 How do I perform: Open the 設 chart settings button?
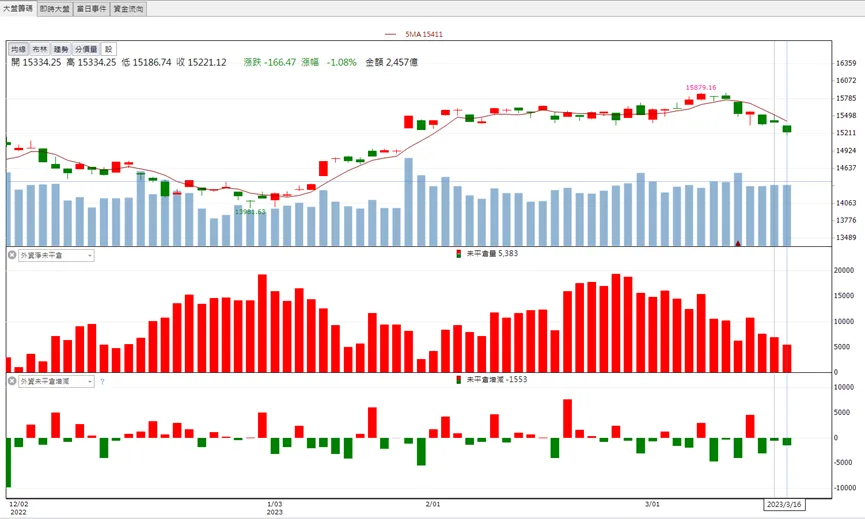(x=109, y=49)
